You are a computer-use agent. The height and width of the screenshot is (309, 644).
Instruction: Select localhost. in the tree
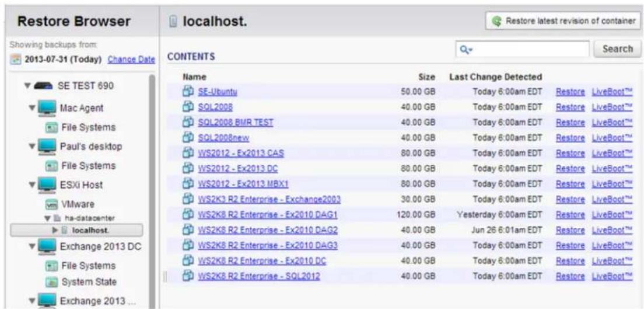pos(77,231)
